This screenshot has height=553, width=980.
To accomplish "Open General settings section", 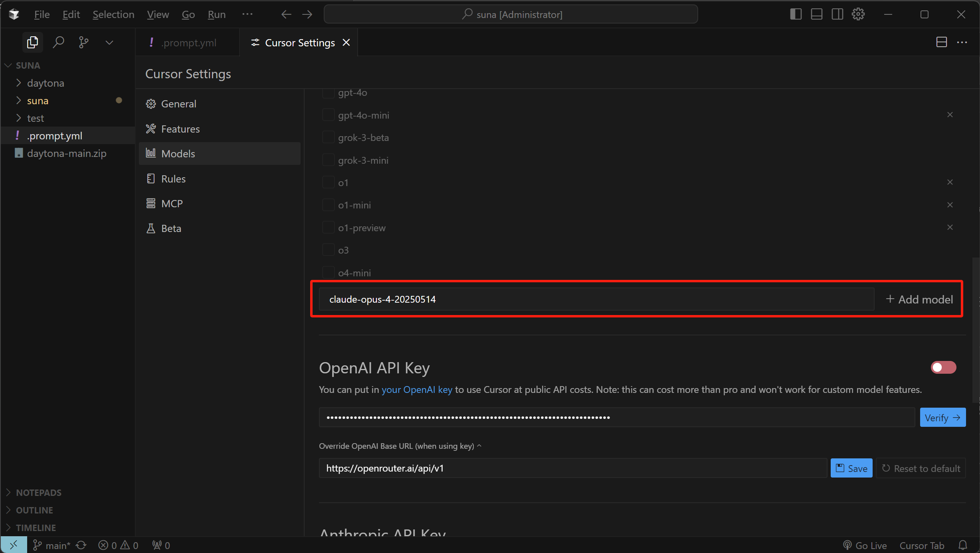I will 220,104.
